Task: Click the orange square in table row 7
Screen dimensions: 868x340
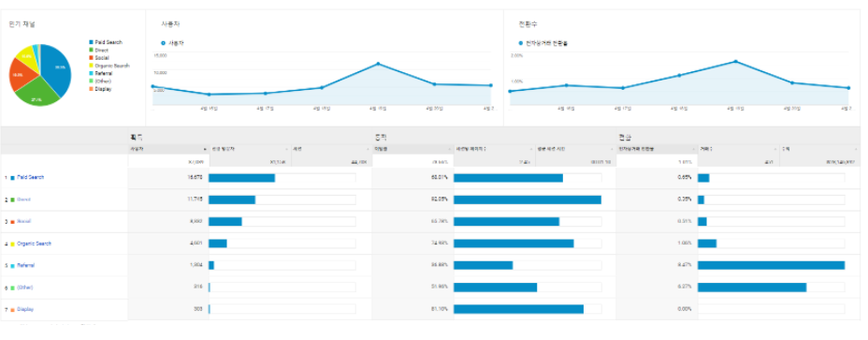Action: (12, 309)
